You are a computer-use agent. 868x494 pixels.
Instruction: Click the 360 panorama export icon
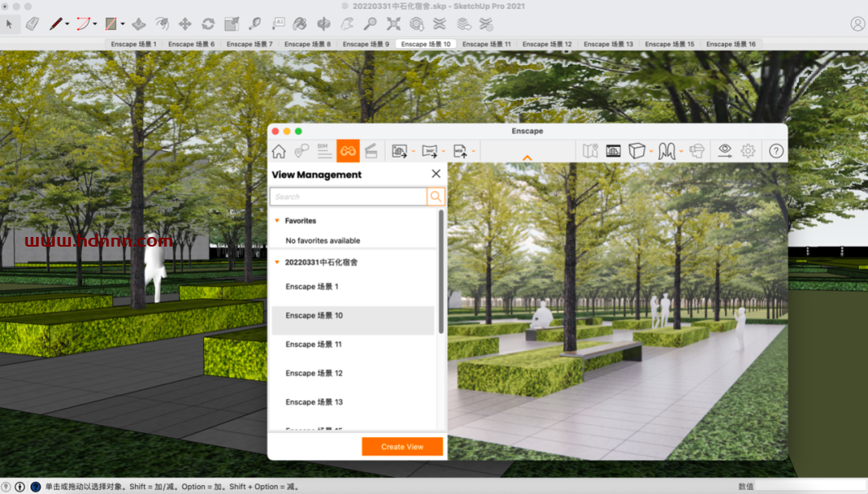pyautogui.click(x=429, y=151)
